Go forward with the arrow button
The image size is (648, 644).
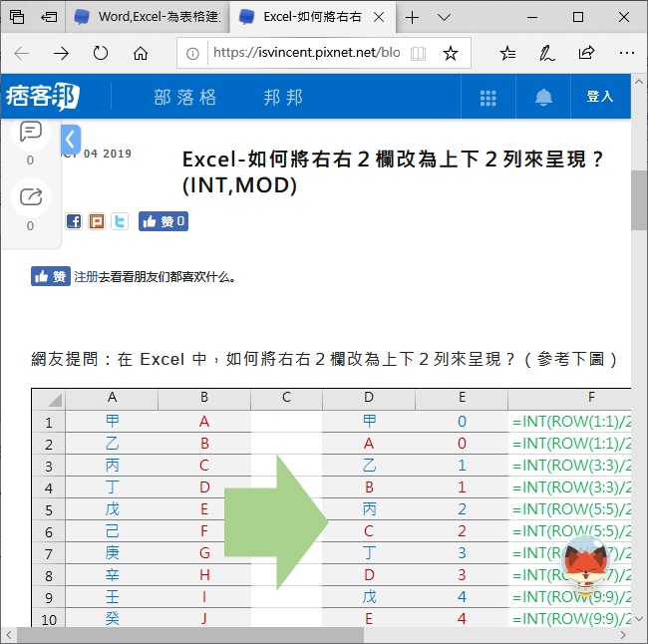coord(61,53)
